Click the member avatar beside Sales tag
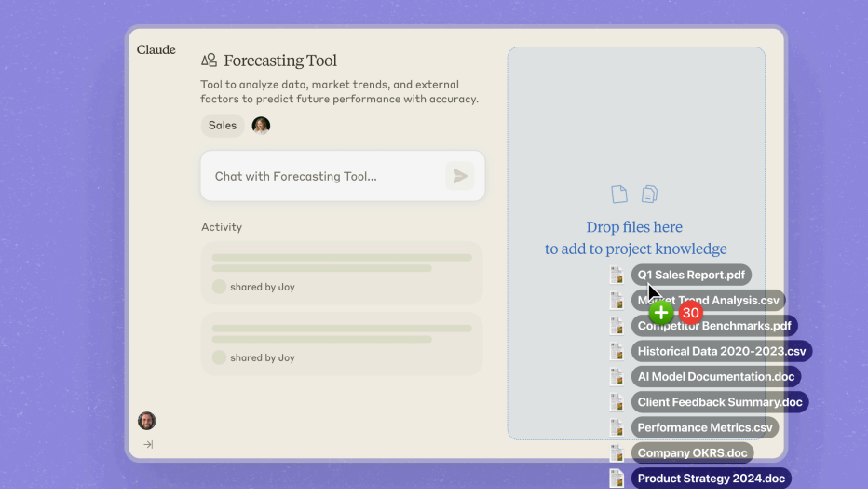 (x=261, y=126)
